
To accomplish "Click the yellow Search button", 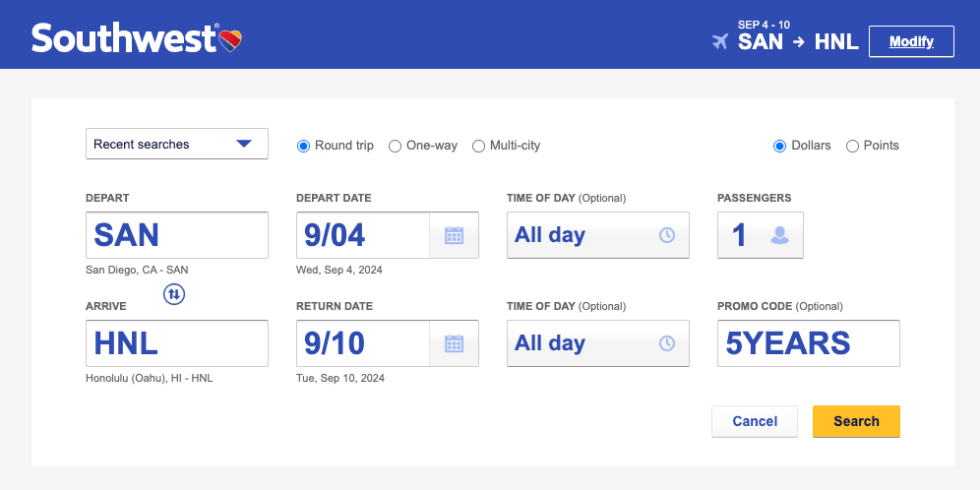I will [856, 421].
